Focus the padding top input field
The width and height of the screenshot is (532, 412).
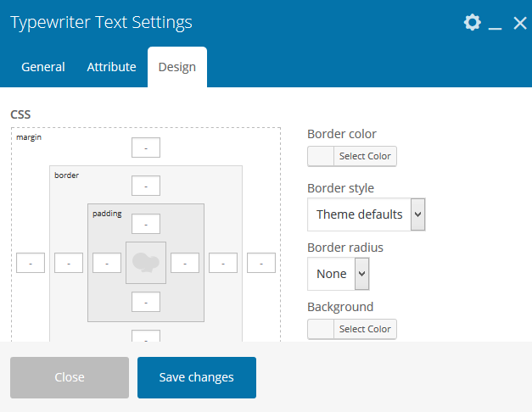146,224
